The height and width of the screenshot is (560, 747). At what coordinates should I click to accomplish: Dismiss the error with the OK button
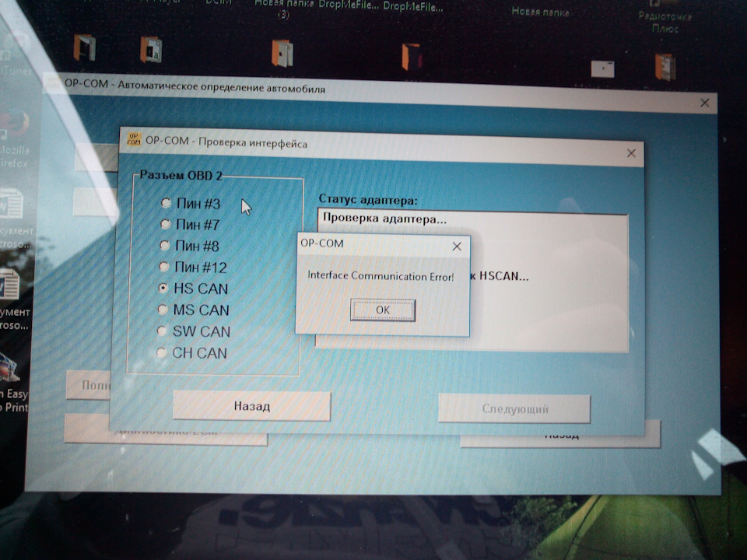click(x=383, y=310)
